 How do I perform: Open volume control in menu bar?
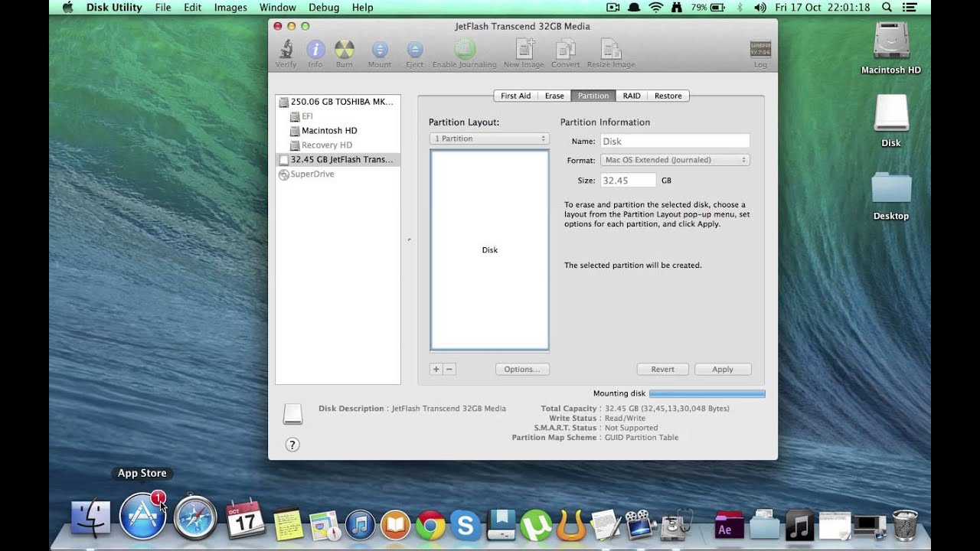click(760, 7)
